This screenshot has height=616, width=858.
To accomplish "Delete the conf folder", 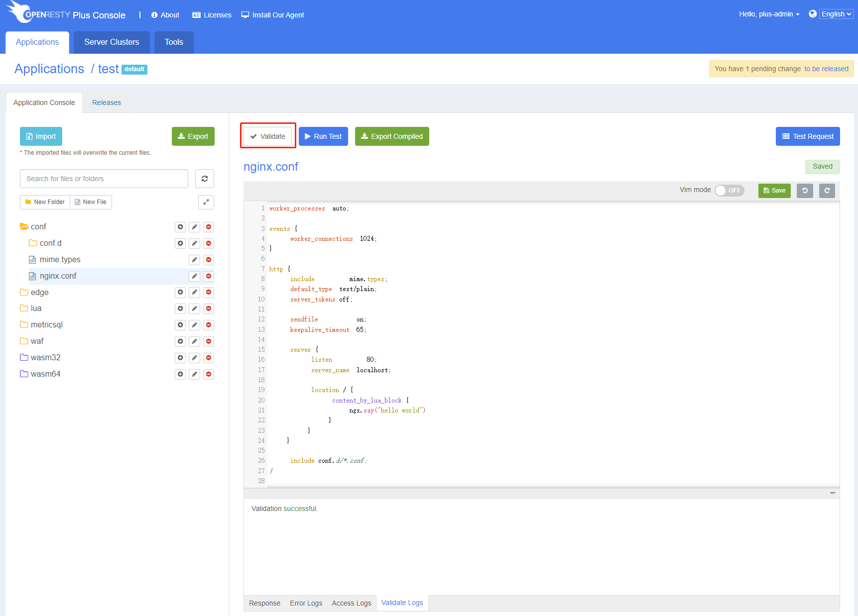I will pos(209,227).
